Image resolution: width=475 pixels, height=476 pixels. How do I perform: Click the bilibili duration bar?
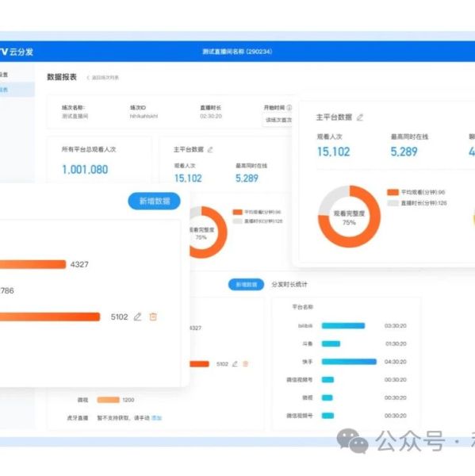tap(343, 326)
